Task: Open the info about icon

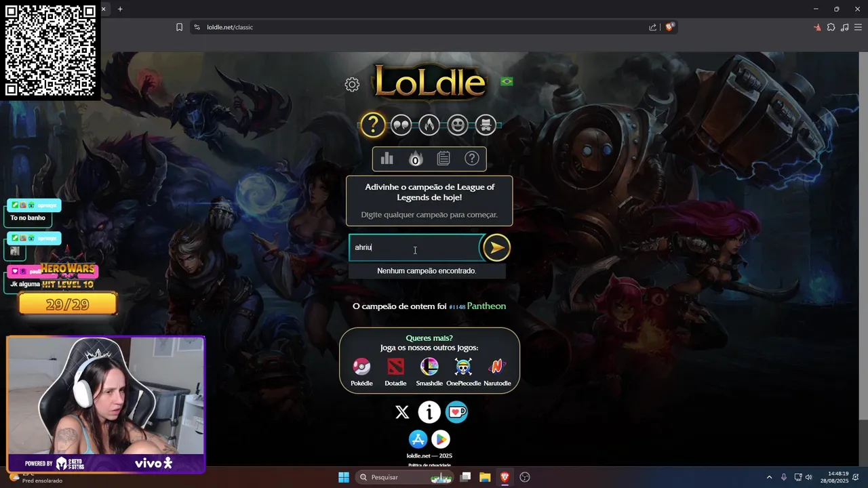Action: pyautogui.click(x=429, y=412)
